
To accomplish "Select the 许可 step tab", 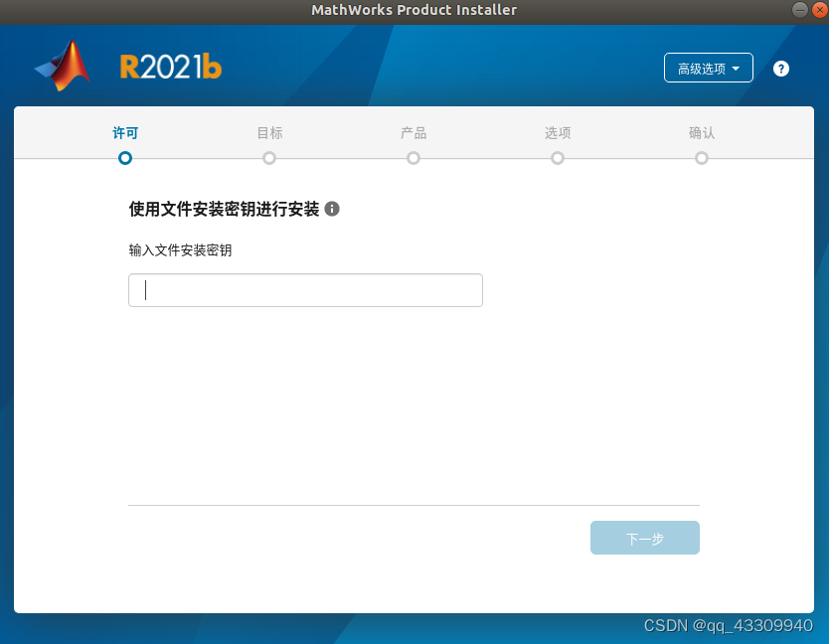I will point(125,133).
